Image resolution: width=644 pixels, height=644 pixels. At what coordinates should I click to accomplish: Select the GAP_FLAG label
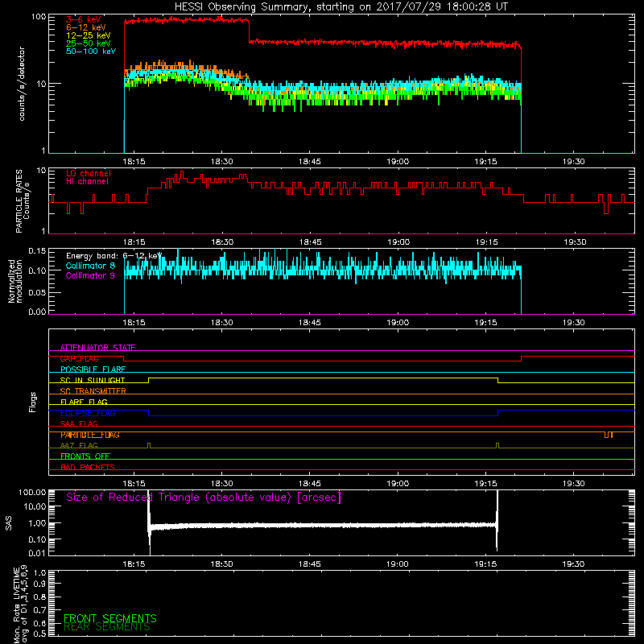pos(79,358)
